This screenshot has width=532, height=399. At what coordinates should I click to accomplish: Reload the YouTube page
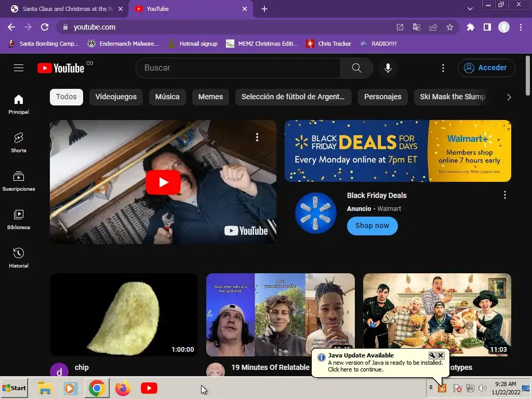[x=45, y=27]
